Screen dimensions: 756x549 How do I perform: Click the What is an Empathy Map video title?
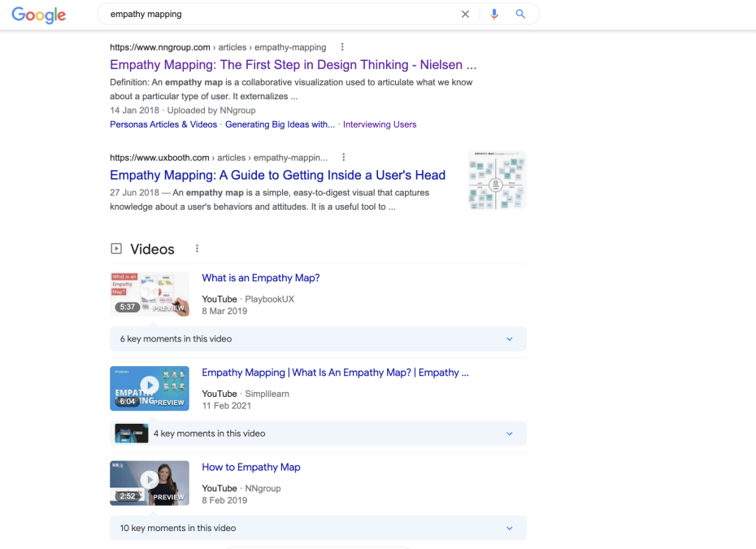(260, 277)
